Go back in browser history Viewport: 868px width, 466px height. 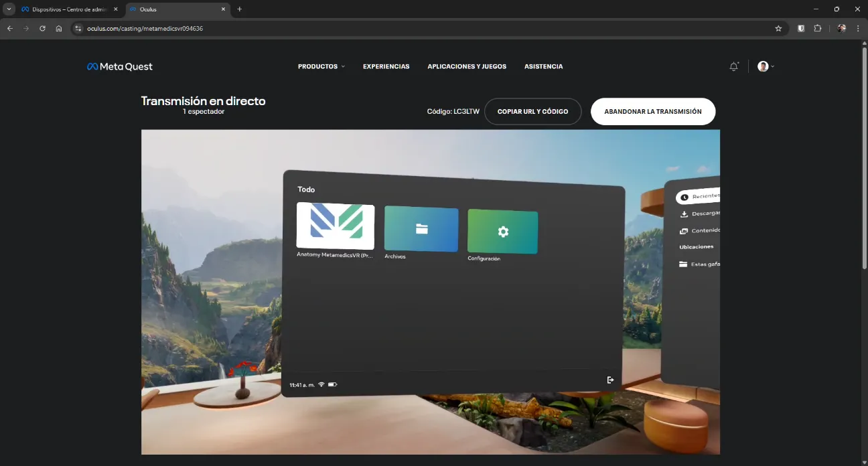9,29
